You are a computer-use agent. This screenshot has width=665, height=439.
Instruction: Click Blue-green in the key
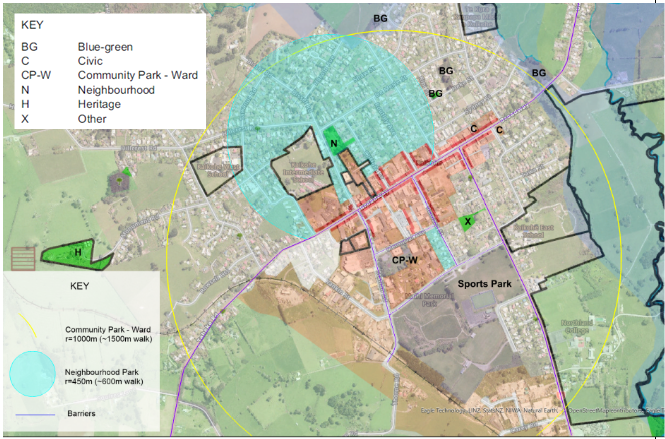pyautogui.click(x=105, y=47)
